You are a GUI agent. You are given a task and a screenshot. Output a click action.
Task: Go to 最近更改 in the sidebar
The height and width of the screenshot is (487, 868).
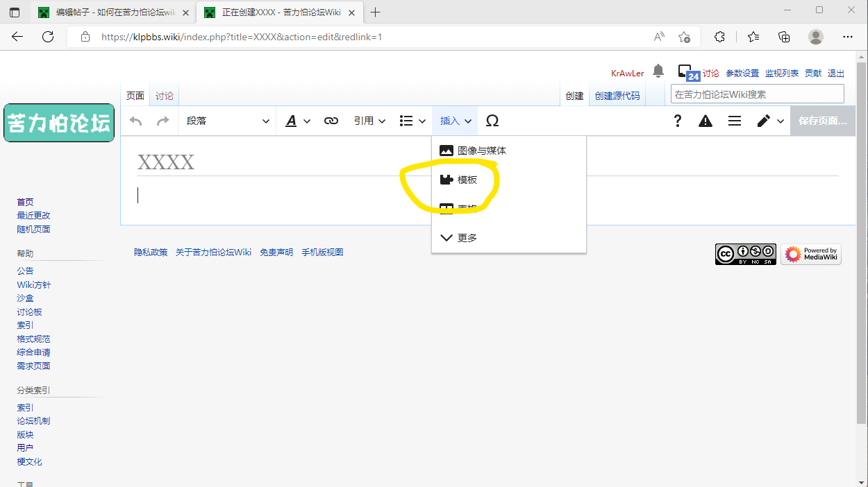click(x=33, y=216)
